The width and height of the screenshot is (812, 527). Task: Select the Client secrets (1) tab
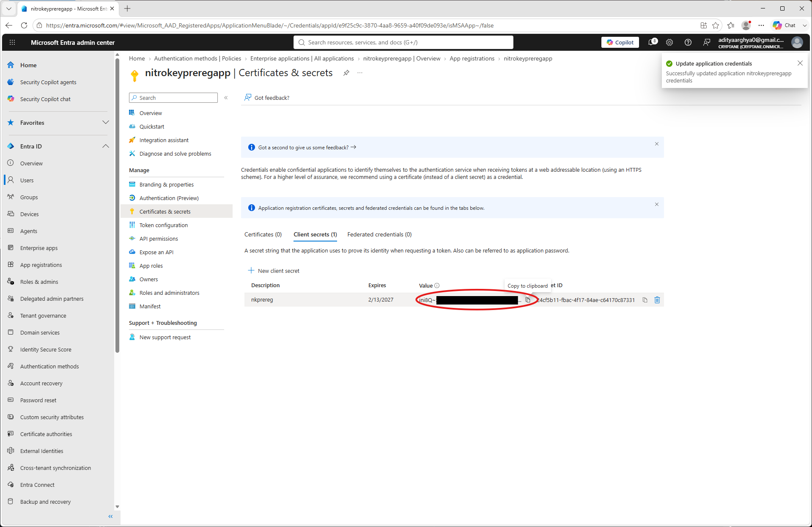(315, 234)
